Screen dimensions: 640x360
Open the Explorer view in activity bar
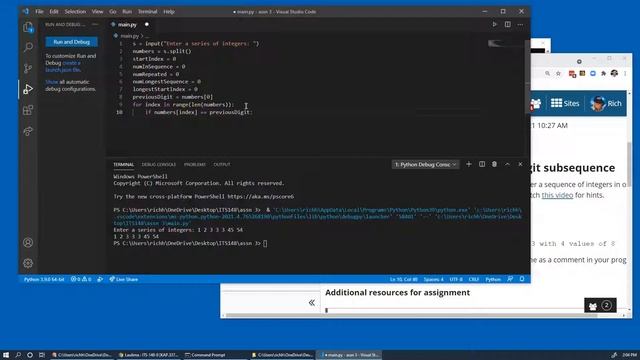(x=28, y=28)
